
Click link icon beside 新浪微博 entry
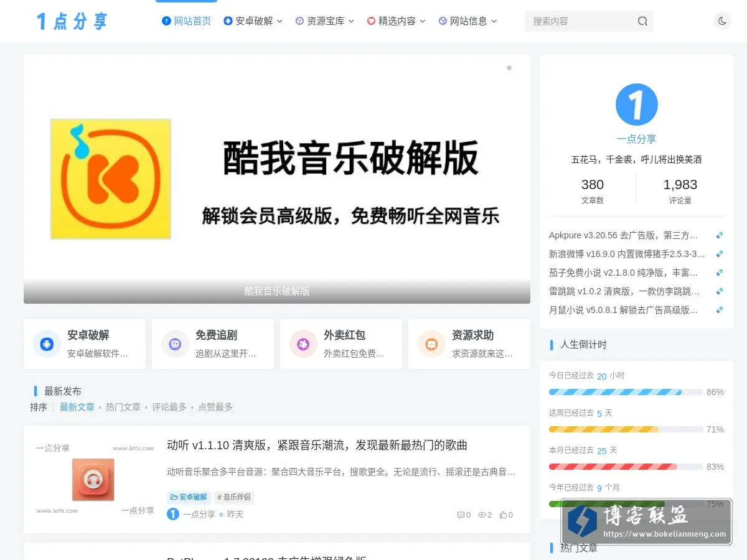pos(720,254)
